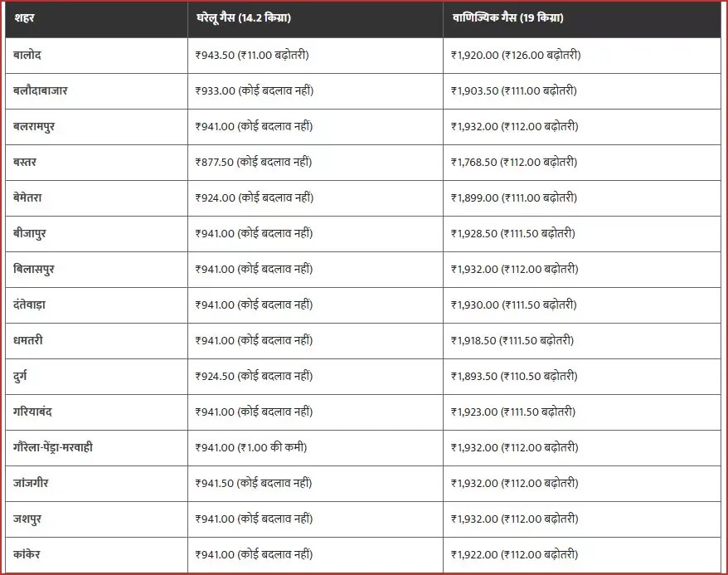The height and width of the screenshot is (575, 728).
Task: Select the ₹1,928.50 commercial price cell
Action: pos(512,233)
